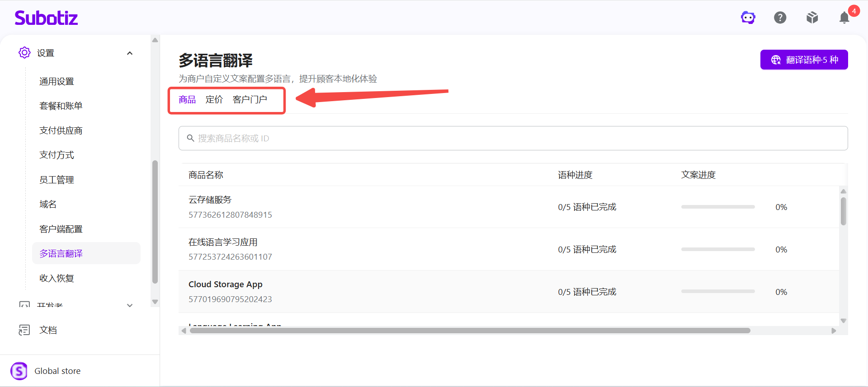The image size is (868, 387).
Task: Click the table's horizontal scrollbar
Action: coord(470,331)
